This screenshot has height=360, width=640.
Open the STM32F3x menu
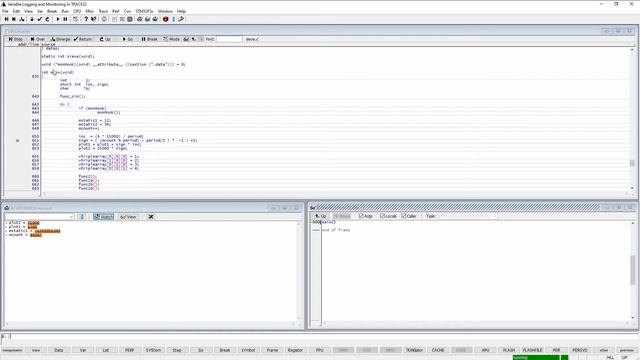pos(144,11)
